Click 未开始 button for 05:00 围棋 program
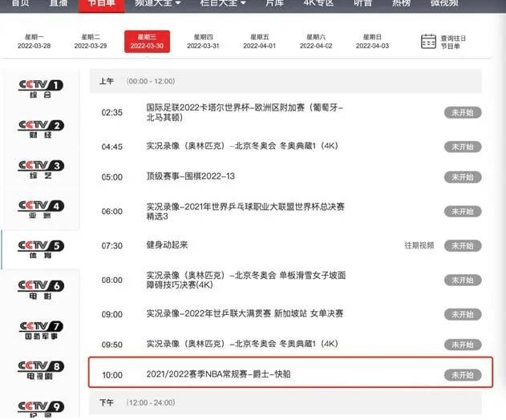Screen dimensions: 506x420 click(x=463, y=177)
